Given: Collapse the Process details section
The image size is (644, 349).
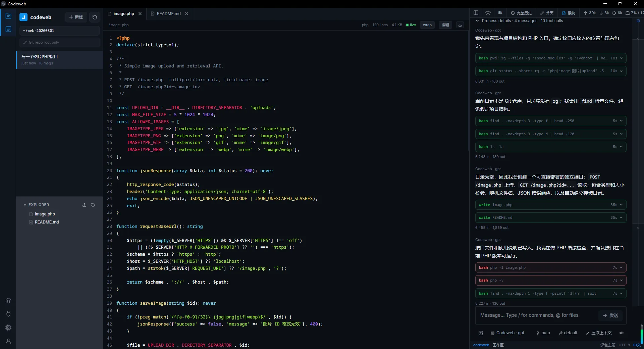Looking at the screenshot, I should click(477, 21).
